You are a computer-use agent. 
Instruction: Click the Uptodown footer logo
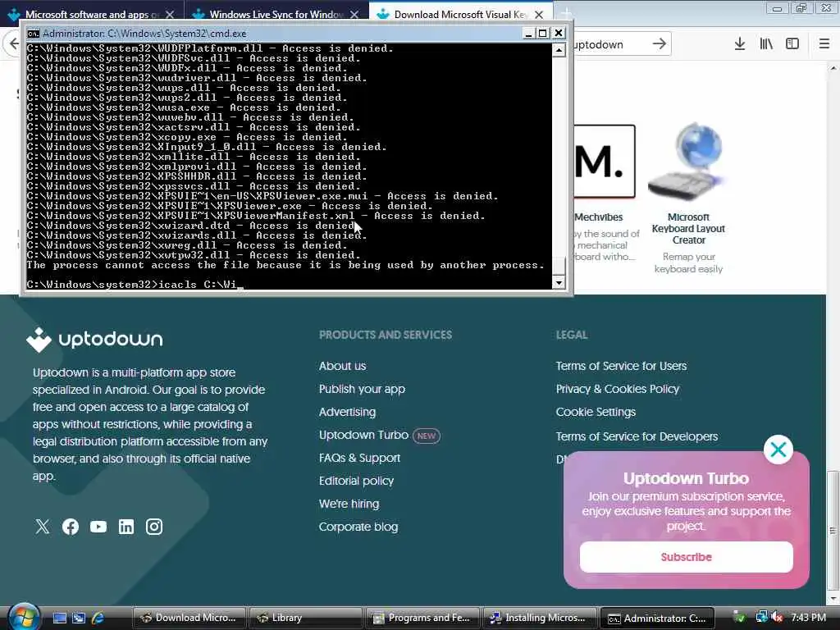click(94, 339)
